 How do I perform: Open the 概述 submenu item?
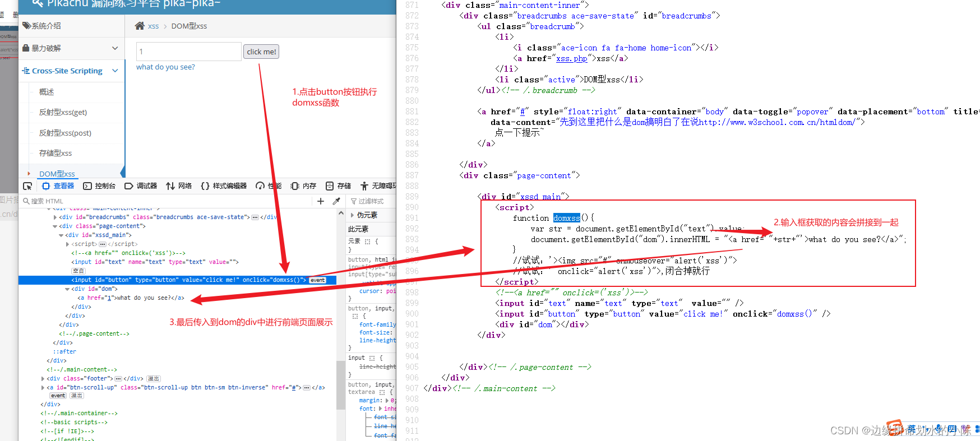pos(47,92)
